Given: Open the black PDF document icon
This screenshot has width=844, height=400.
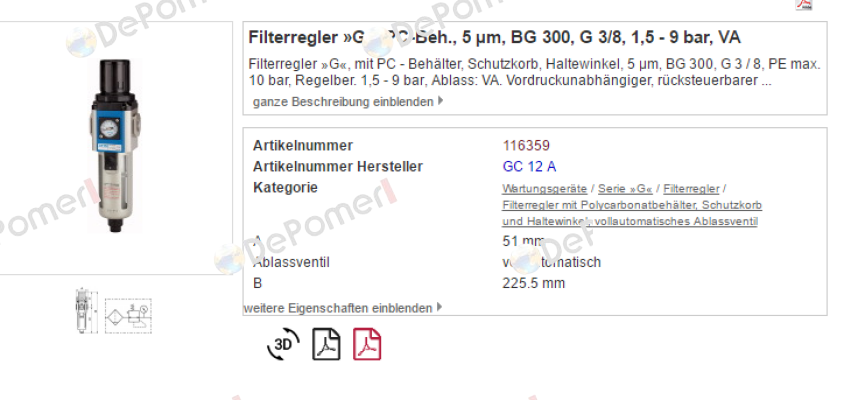Looking at the screenshot, I should pyautogui.click(x=326, y=344).
